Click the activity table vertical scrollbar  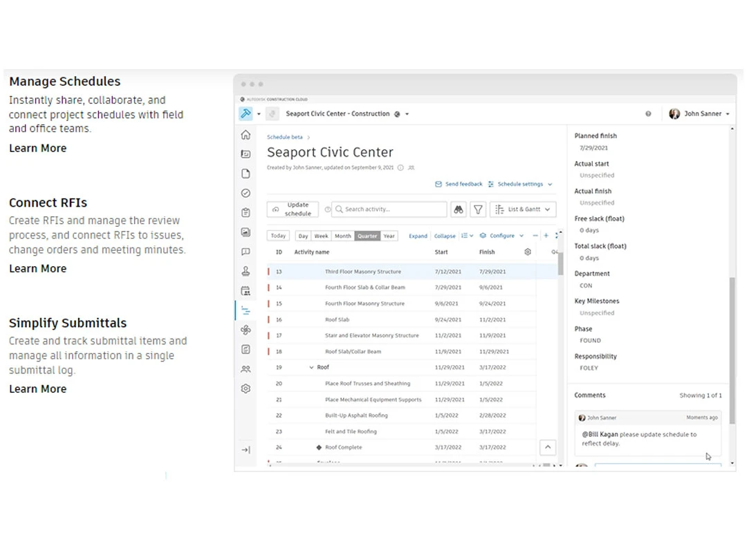tap(561, 263)
